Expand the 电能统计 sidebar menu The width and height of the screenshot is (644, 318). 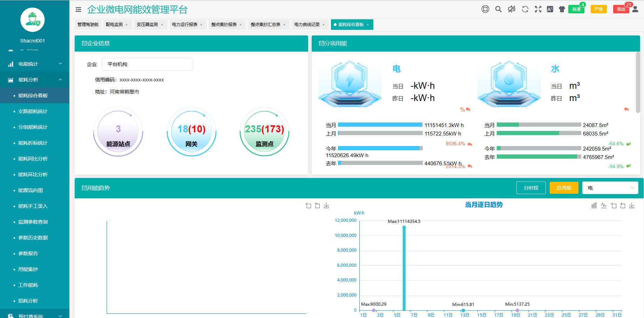point(35,64)
